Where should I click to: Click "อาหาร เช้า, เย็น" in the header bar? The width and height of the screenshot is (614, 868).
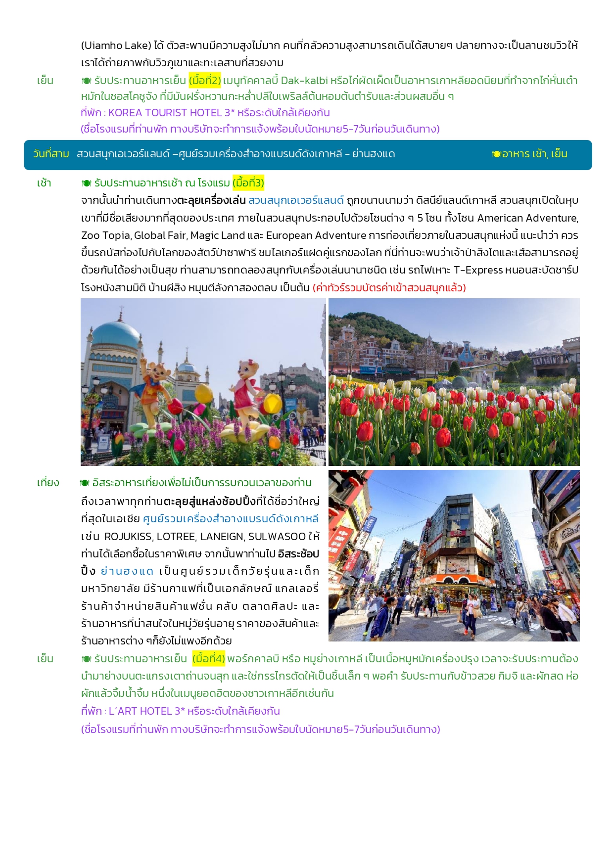(534, 154)
